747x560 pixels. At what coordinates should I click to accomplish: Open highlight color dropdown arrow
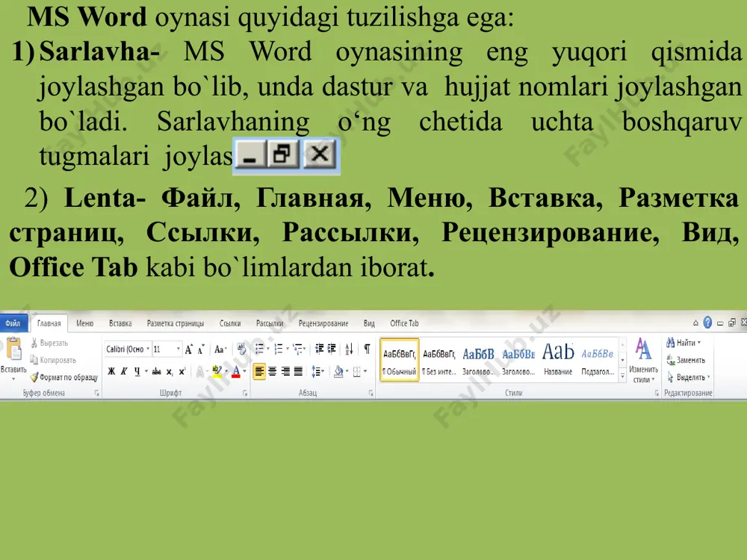(x=226, y=371)
